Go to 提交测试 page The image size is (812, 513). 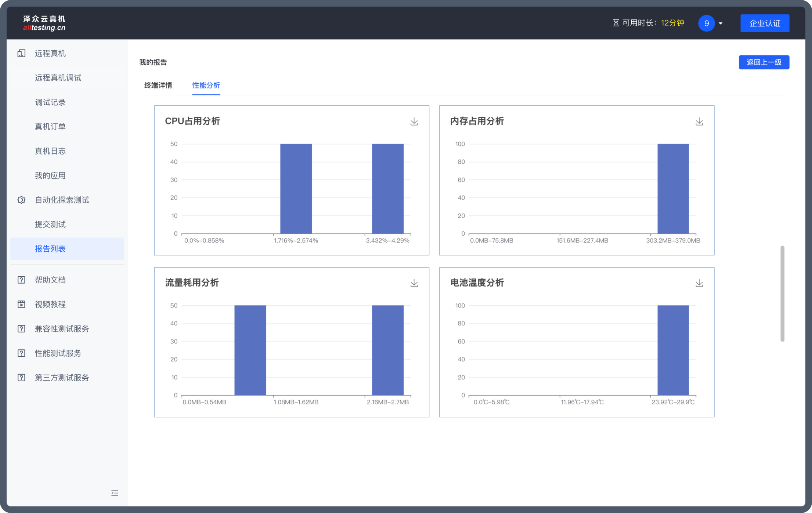click(x=50, y=224)
